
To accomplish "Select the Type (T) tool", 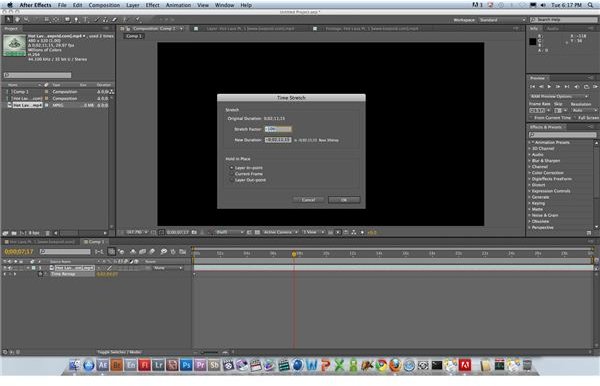I will click(x=85, y=20).
